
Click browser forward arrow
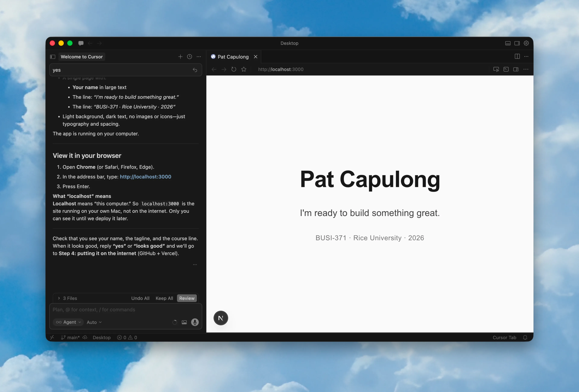(224, 70)
